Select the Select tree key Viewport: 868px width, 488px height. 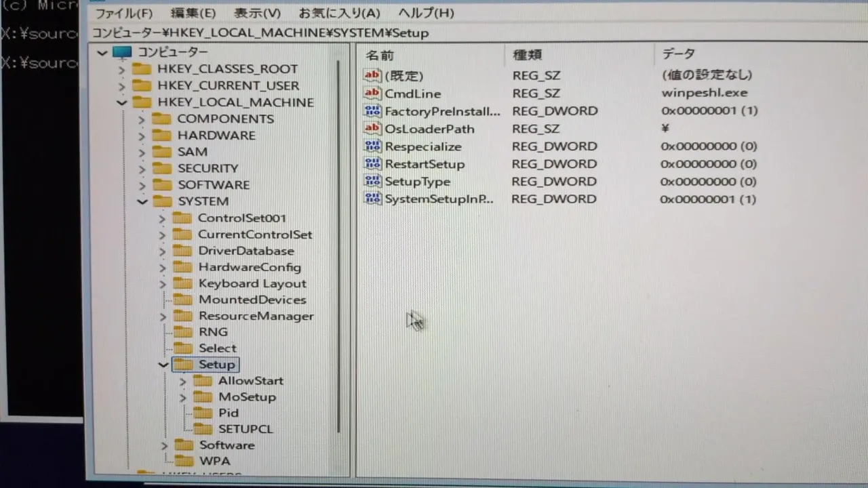(218, 348)
